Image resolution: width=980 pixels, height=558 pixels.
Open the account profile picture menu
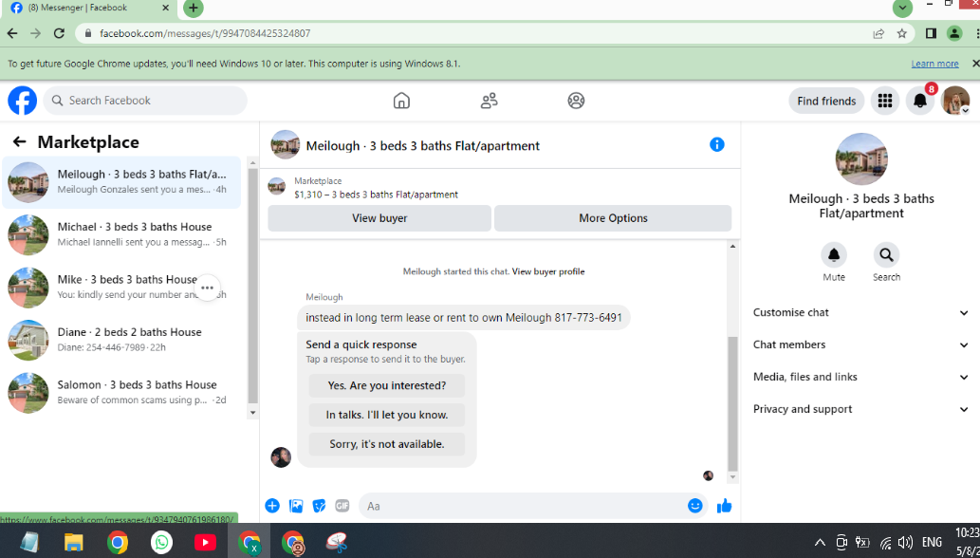[x=955, y=101]
